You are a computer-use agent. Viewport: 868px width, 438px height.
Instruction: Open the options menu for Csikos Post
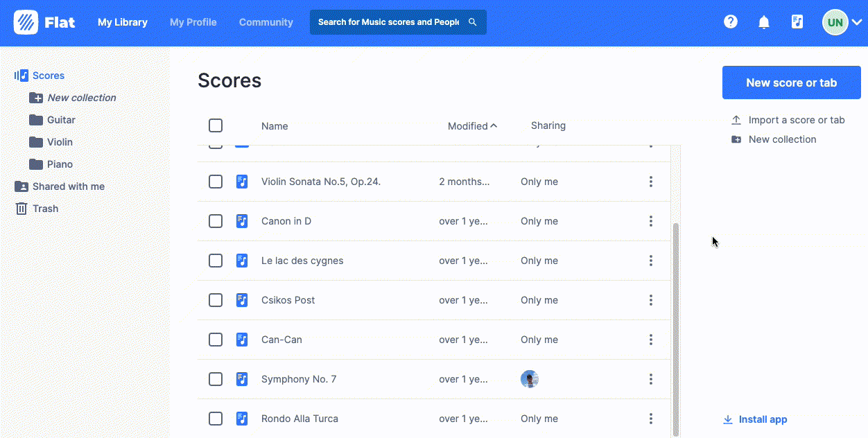pyautogui.click(x=650, y=300)
